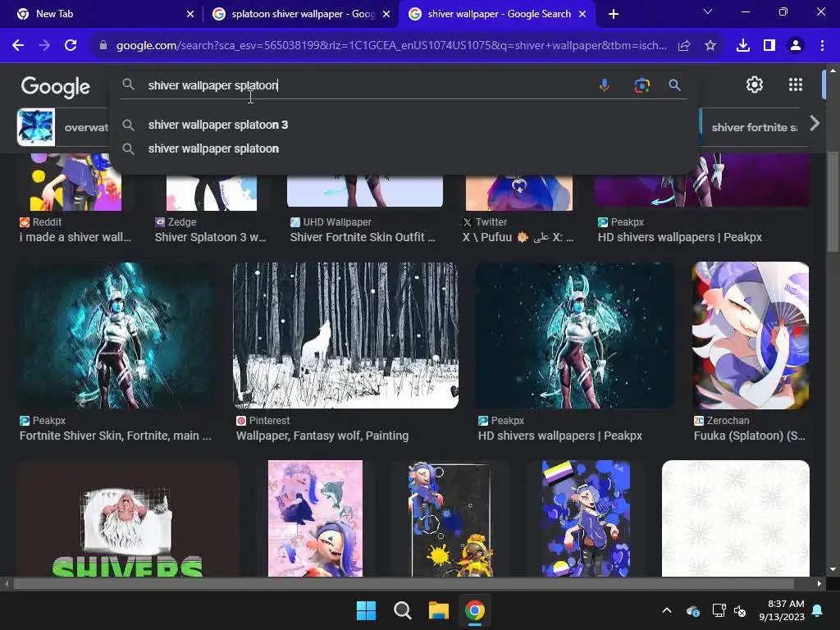Reload the current page
This screenshot has width=840, height=630.
tap(71, 46)
